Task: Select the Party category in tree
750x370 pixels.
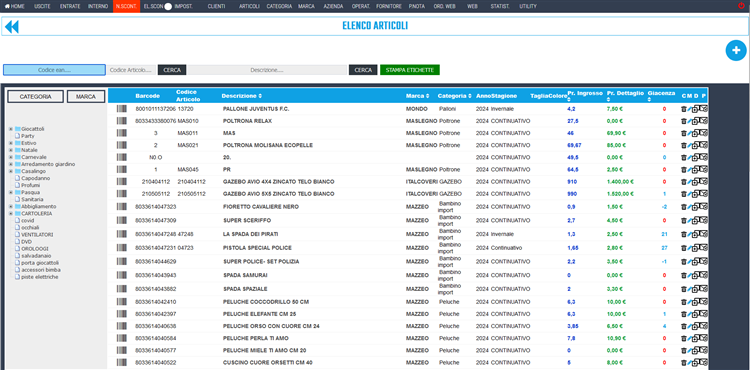Action: 28,136
